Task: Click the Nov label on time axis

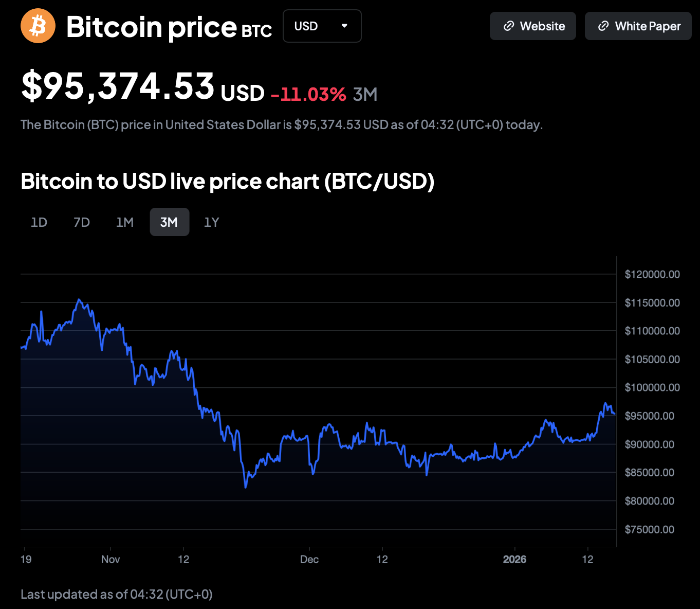Action: 110,559
